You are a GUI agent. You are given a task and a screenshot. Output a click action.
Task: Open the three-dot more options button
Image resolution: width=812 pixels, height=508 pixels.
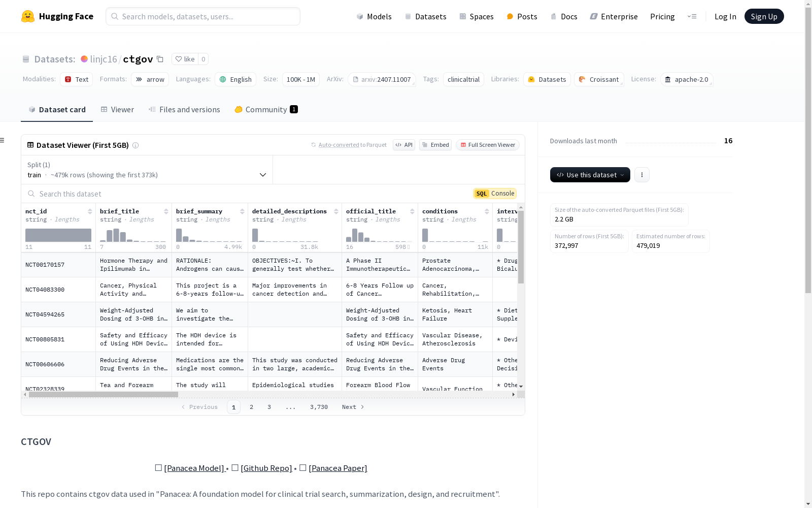pyautogui.click(x=642, y=175)
